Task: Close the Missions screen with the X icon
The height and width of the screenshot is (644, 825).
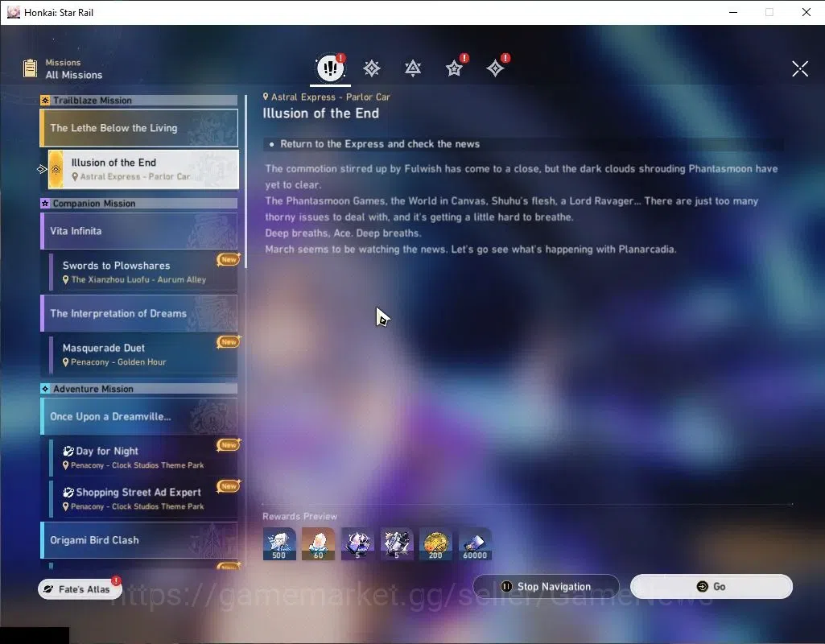Action: [800, 68]
